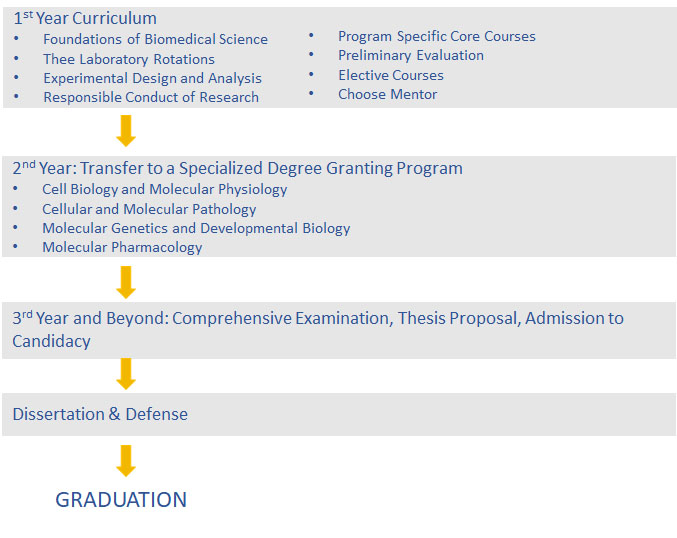677x538 pixels.
Task: Click Molecular Pharmacology program item
Action: pyautogui.click(x=122, y=247)
